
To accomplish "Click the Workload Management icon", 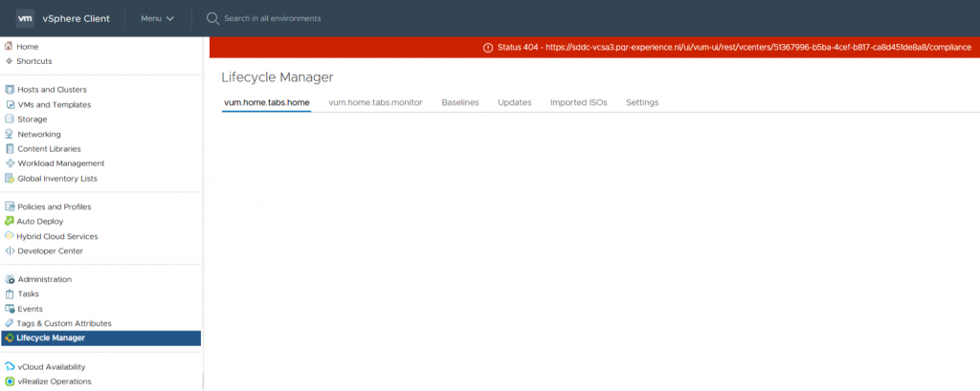I will 10,163.
